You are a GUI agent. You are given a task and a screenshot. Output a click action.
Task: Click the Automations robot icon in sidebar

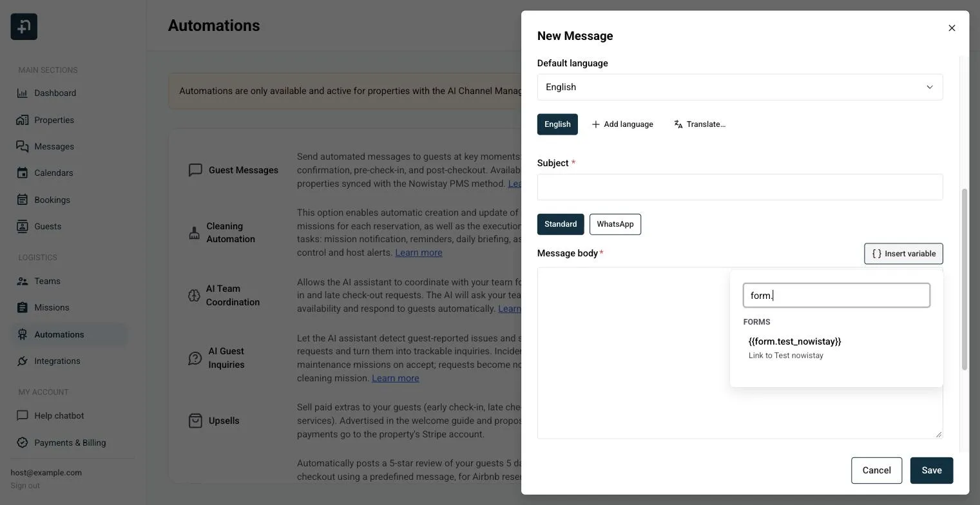coord(23,335)
